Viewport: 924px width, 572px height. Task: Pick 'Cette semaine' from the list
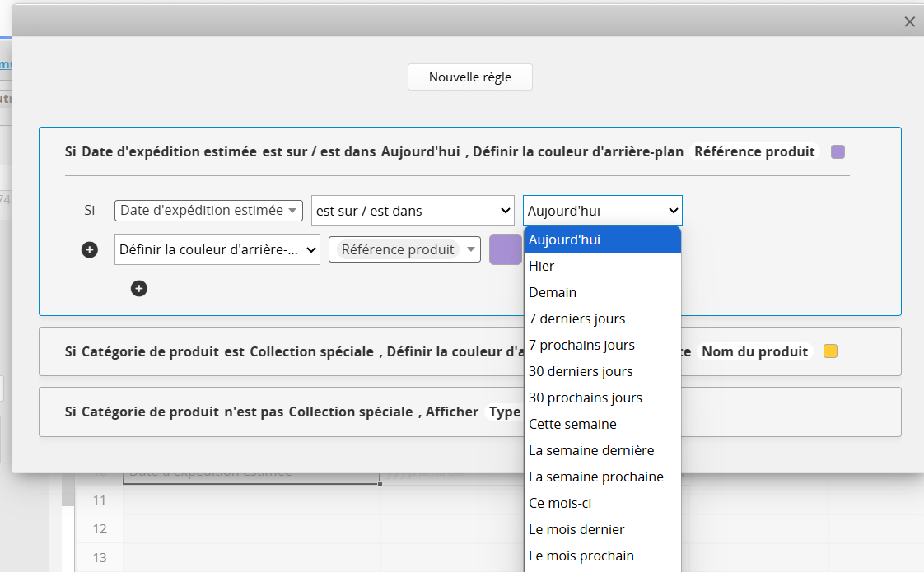602,424
